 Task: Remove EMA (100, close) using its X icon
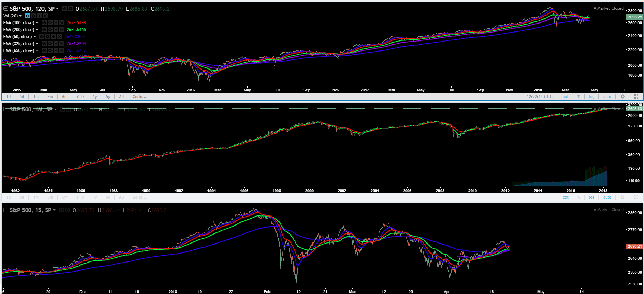[x=62, y=23]
